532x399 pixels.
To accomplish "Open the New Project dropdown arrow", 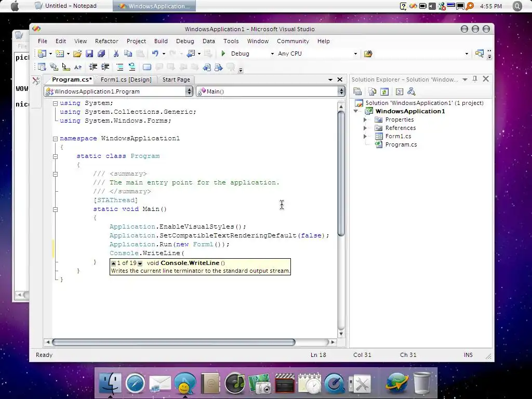I will coord(50,54).
